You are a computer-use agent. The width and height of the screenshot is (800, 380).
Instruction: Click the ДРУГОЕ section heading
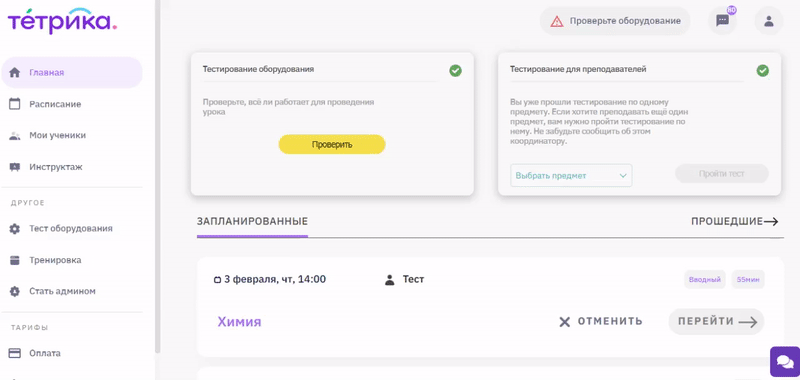click(28, 203)
